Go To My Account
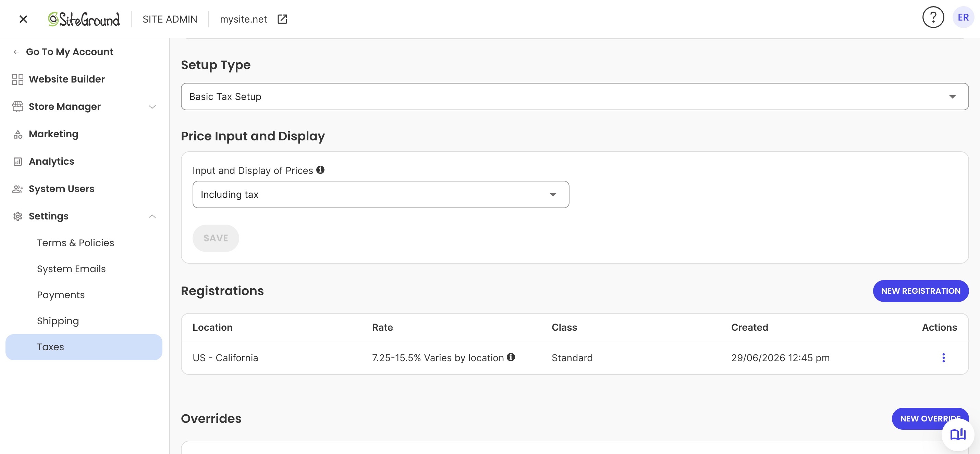The height and width of the screenshot is (454, 980). click(69, 52)
